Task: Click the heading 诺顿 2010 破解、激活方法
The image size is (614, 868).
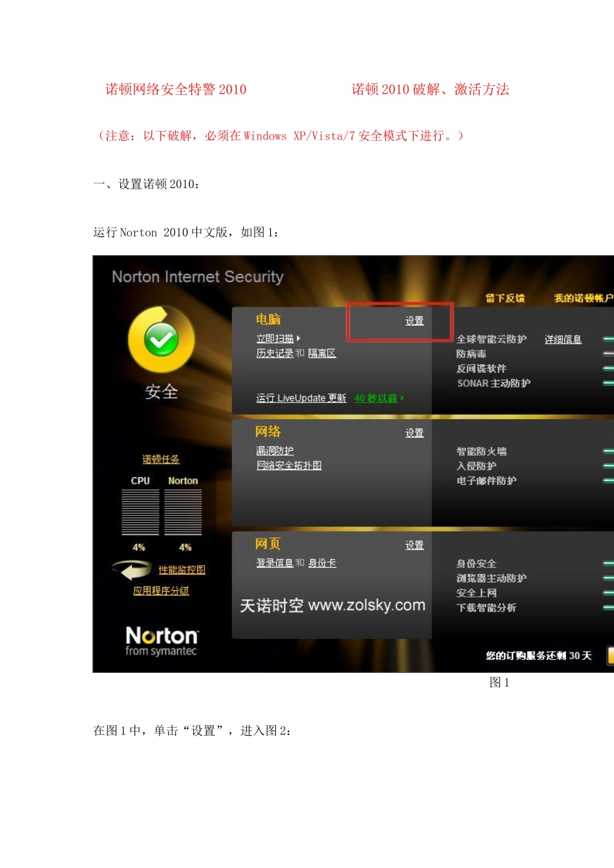Action: tap(430, 89)
